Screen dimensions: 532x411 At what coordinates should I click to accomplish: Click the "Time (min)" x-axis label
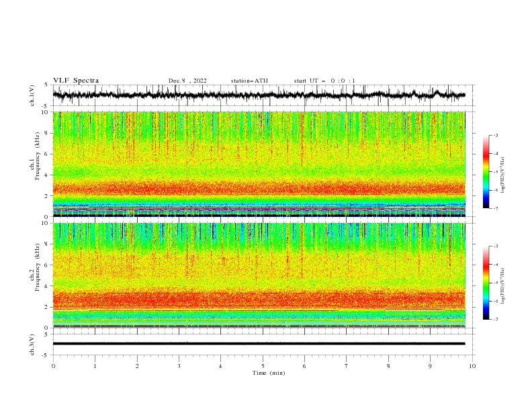coord(269,373)
